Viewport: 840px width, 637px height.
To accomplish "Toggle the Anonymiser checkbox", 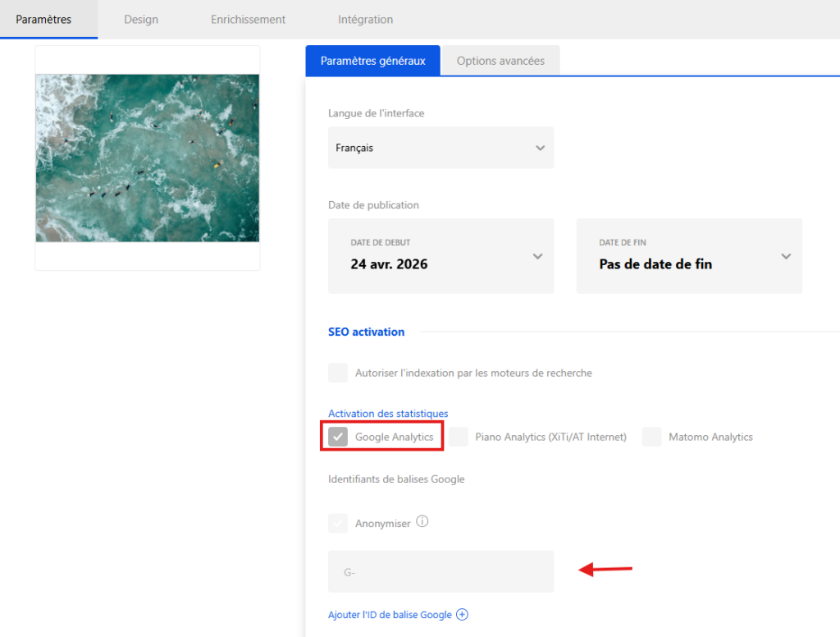I will 338,523.
